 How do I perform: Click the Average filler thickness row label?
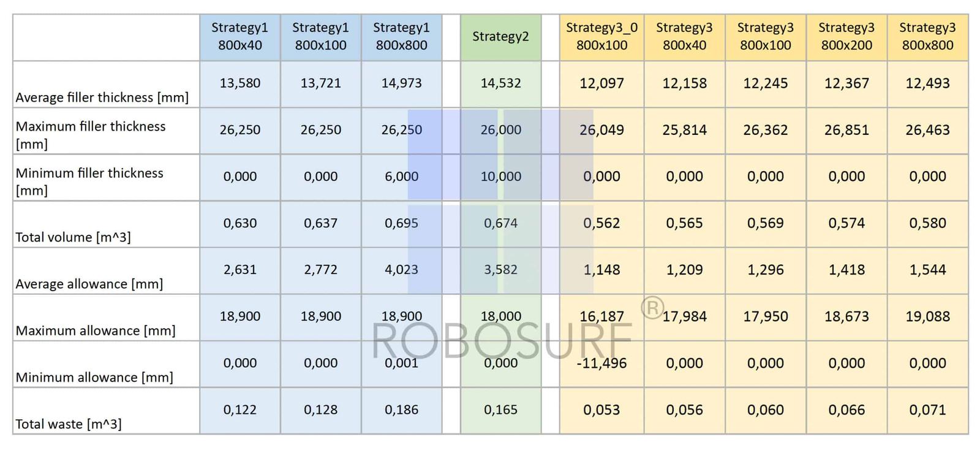pos(102,97)
